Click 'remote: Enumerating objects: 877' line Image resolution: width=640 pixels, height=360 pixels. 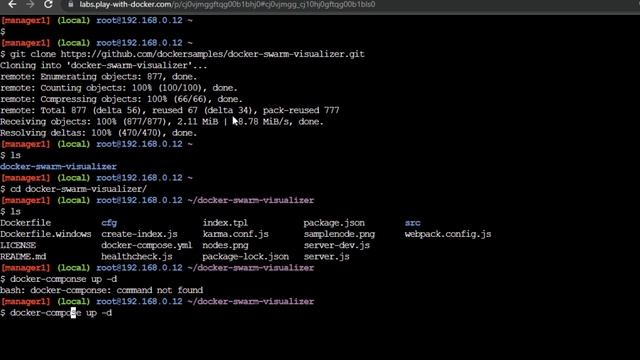click(98, 77)
